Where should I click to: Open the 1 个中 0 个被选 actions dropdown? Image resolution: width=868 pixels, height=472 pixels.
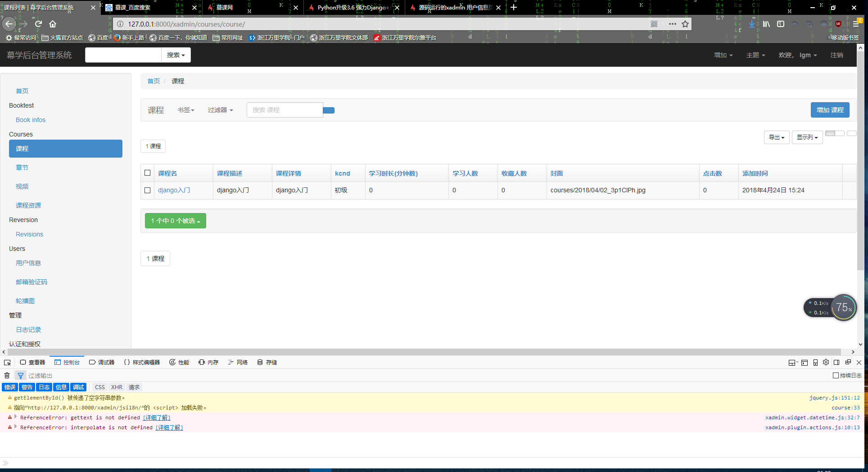tap(176, 221)
